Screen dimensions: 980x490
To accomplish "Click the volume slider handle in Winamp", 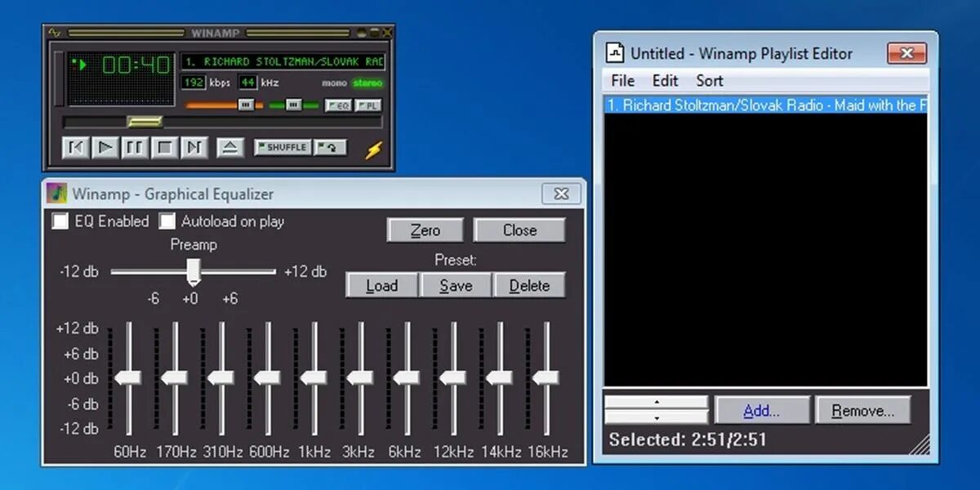I will 246,105.
